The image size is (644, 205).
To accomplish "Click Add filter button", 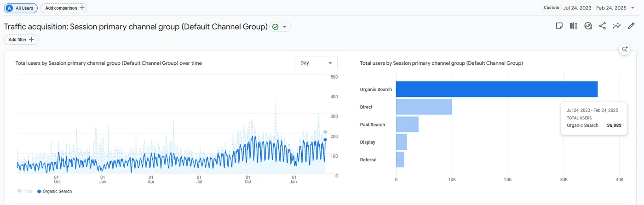I will (21, 40).
